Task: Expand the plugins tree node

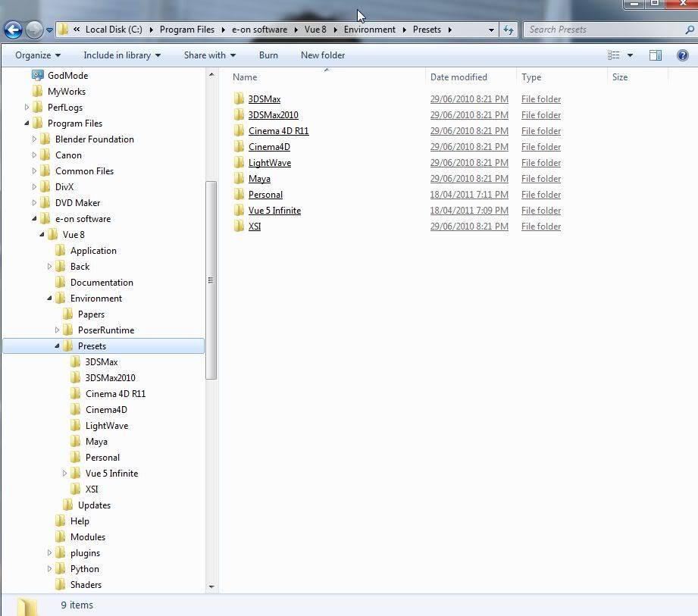Action: [49, 553]
